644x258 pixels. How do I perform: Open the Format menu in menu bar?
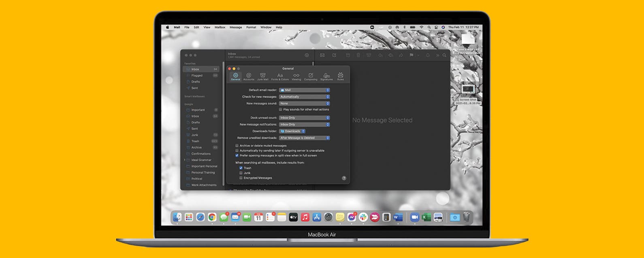click(x=251, y=28)
